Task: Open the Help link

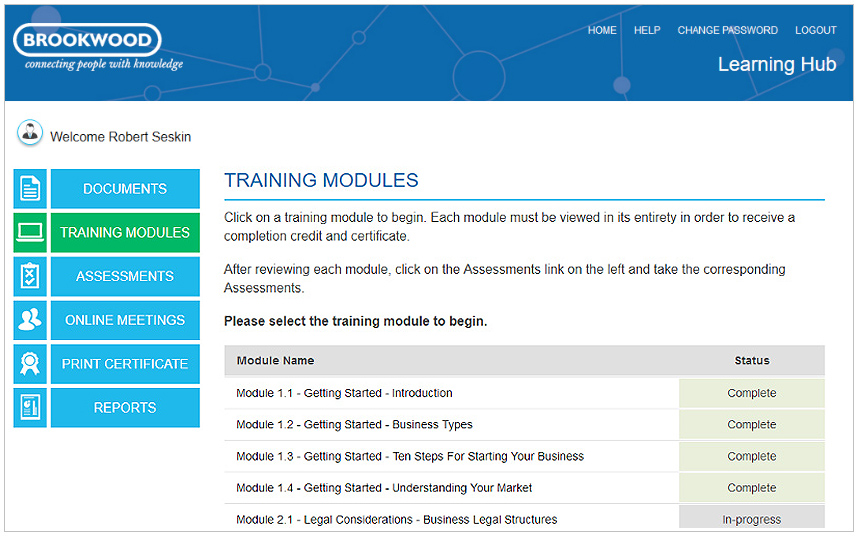Action: [647, 30]
